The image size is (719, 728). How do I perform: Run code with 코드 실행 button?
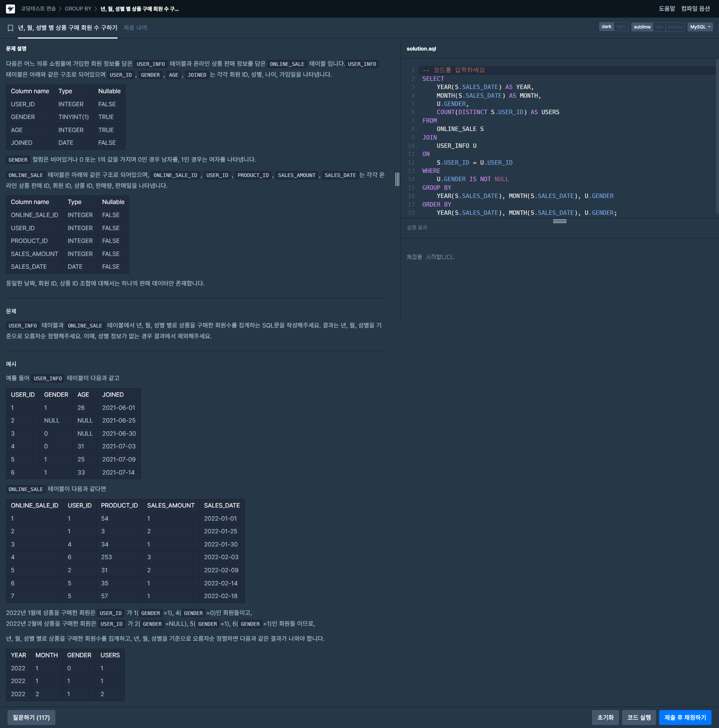(639, 718)
